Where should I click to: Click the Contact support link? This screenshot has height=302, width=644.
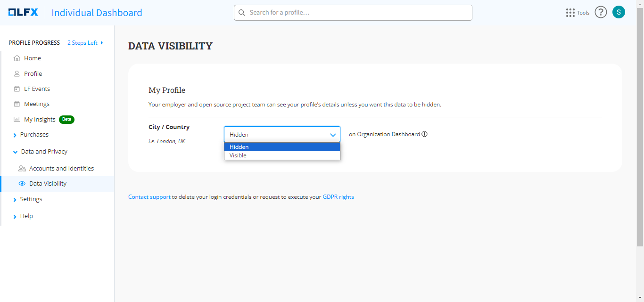[149, 197]
